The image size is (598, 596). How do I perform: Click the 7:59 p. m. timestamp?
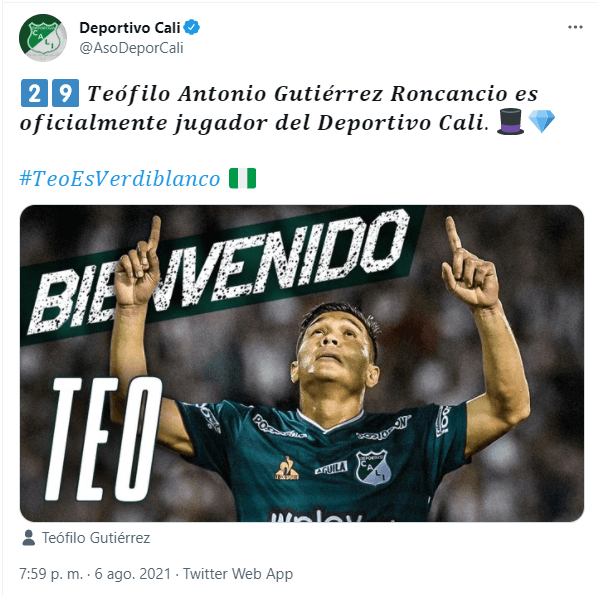[x=51, y=574]
